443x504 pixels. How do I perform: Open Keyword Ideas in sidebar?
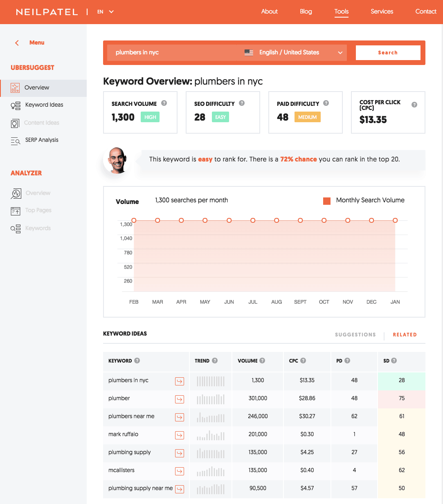tap(44, 105)
